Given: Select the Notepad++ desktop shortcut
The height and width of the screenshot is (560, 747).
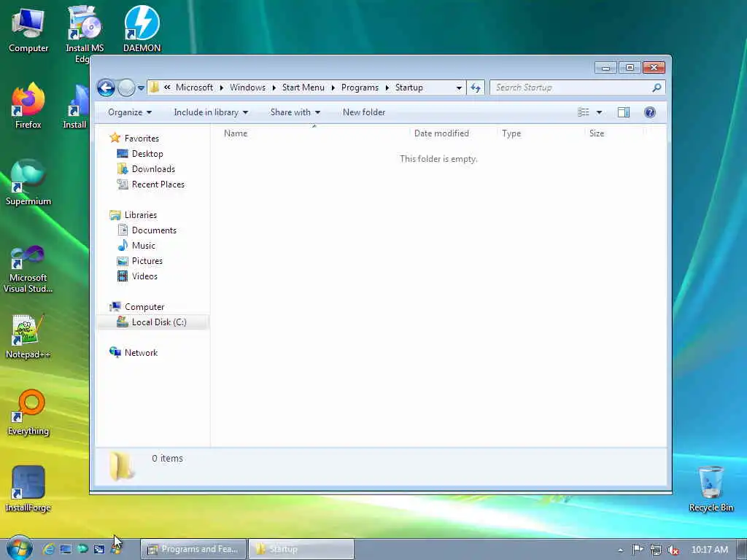Looking at the screenshot, I should click(x=28, y=336).
